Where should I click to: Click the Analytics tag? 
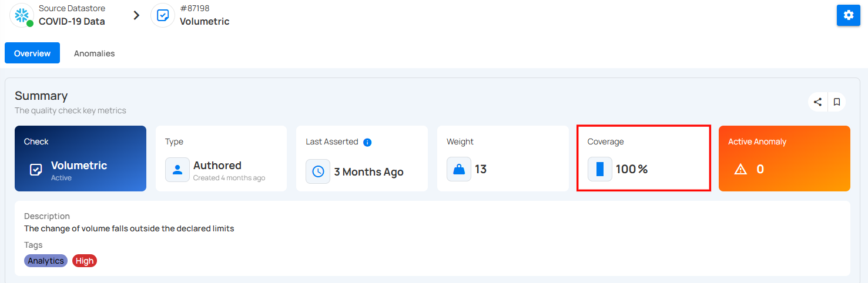pyautogui.click(x=46, y=261)
